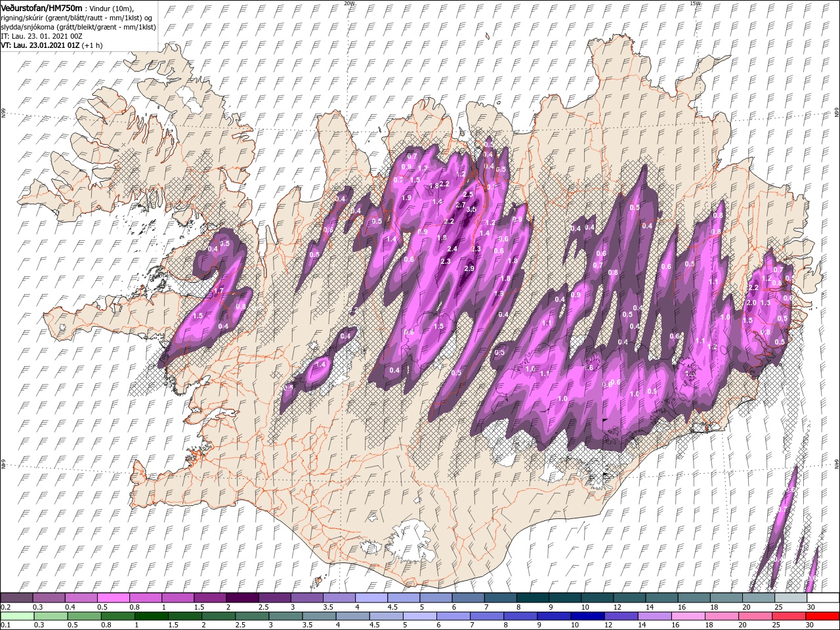Pick upper legend swatch between 1 and 1.5
Viewport: 840px width, 630px height.
pos(177,598)
